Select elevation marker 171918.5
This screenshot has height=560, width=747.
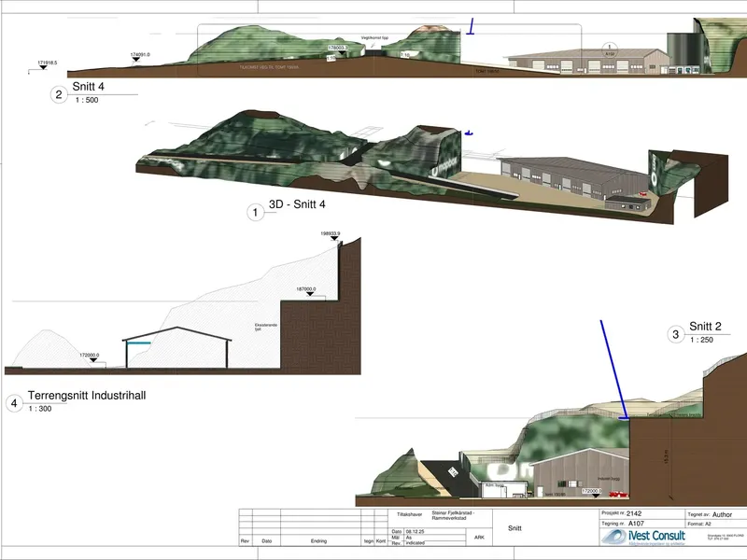48,63
